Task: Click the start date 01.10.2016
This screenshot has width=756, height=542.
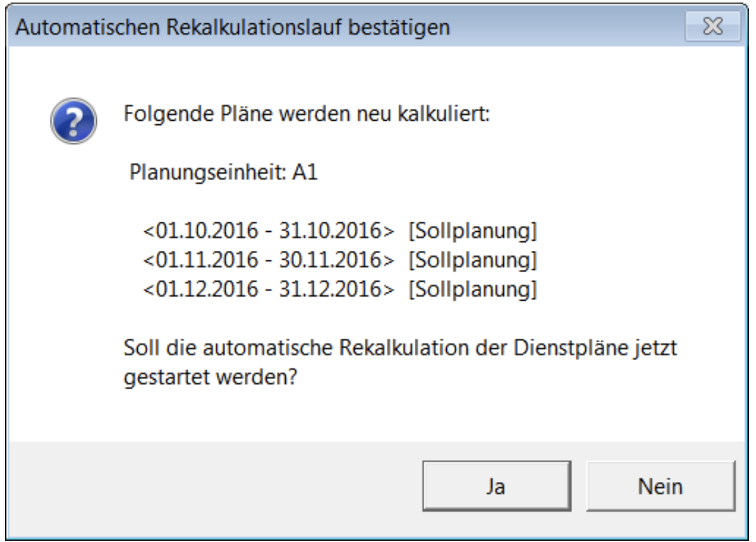Action: click(207, 231)
